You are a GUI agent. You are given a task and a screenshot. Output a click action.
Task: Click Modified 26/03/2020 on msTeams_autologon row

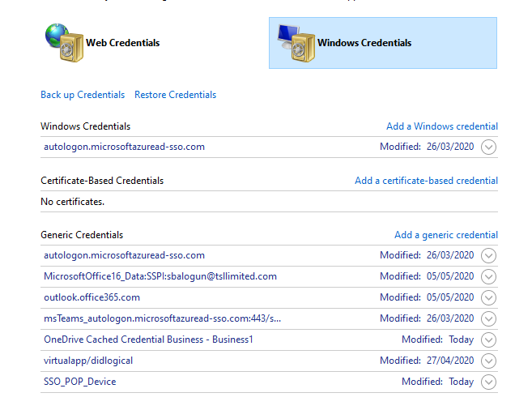point(427,318)
